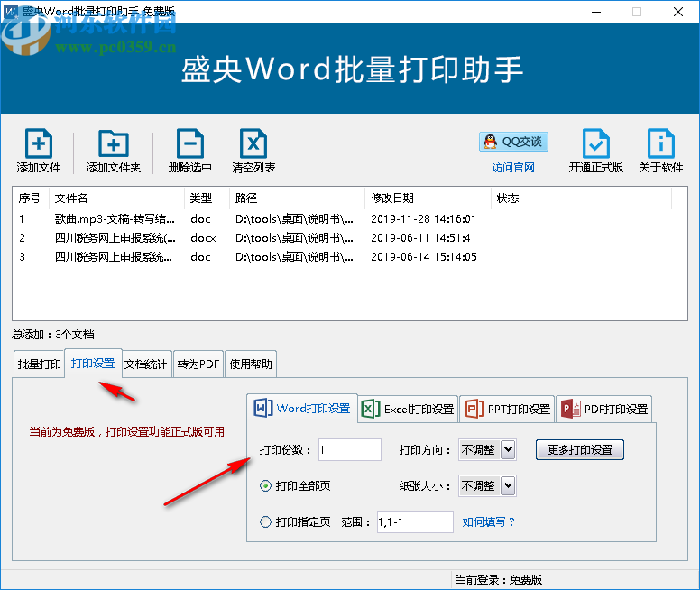Select the PPT打印设置 tab

point(507,409)
